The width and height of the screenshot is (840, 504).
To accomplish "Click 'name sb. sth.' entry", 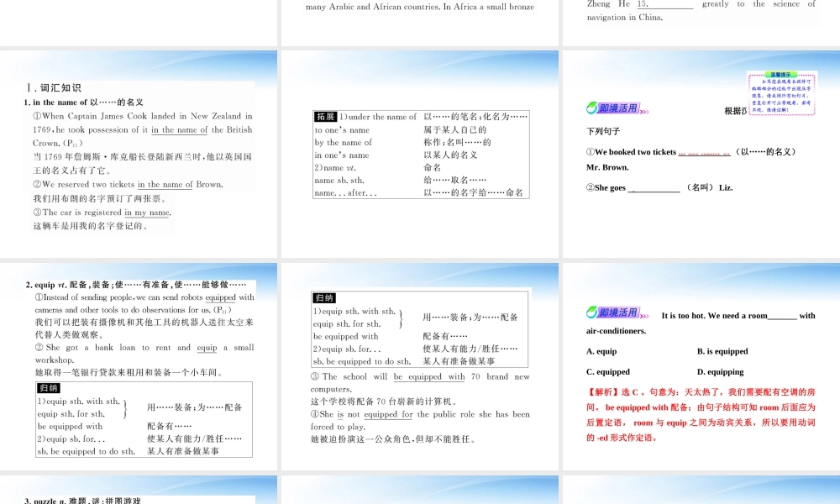I will (x=339, y=181).
